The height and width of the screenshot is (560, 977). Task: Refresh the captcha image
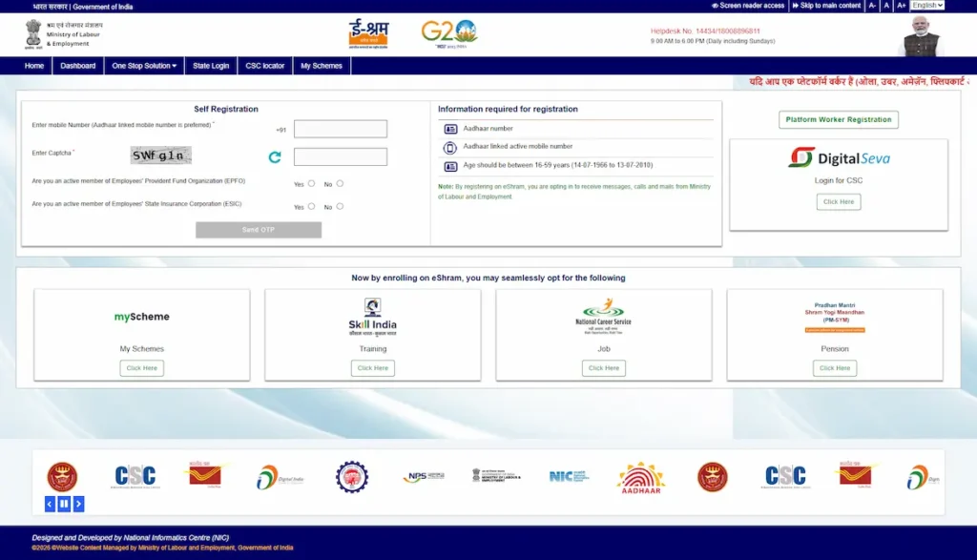point(275,157)
